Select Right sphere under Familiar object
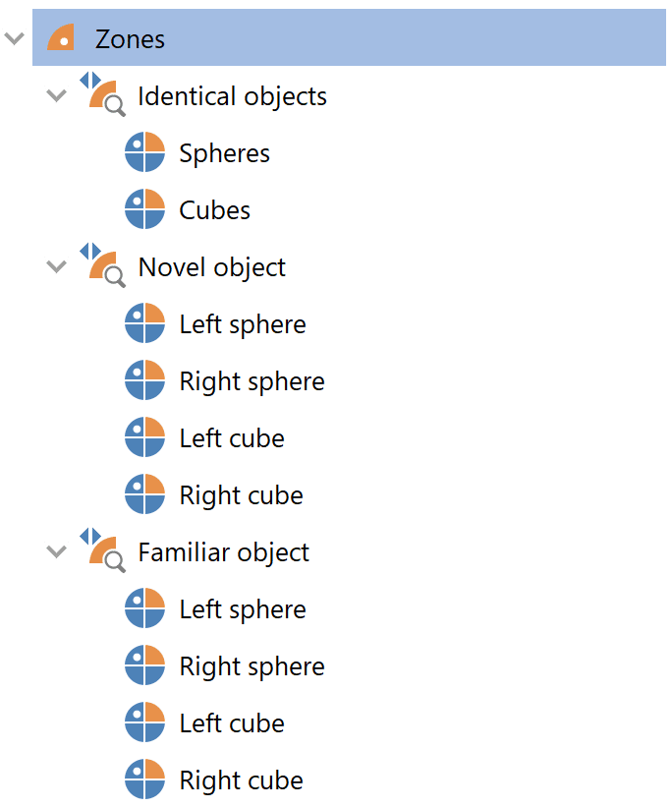The width and height of the screenshot is (672, 808). point(251,665)
